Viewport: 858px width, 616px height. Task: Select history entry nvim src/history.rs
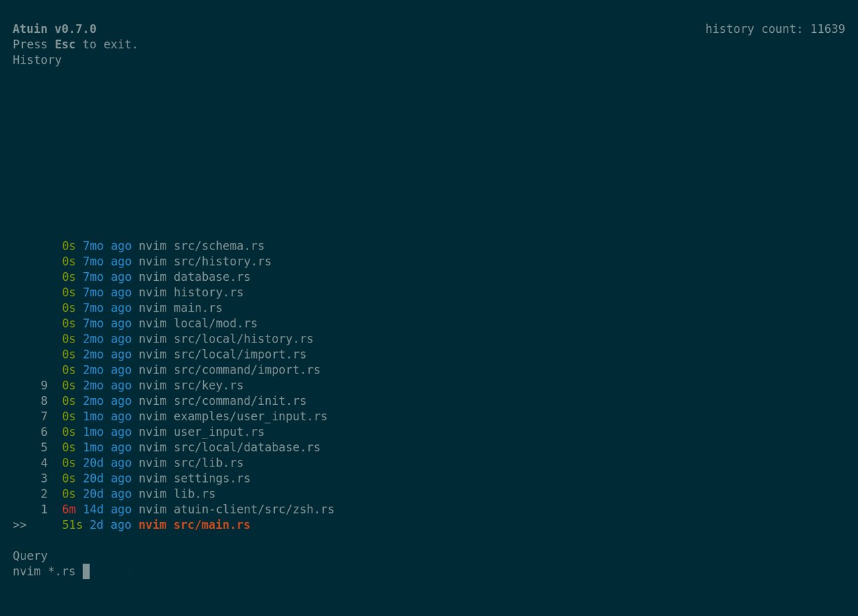click(166, 261)
